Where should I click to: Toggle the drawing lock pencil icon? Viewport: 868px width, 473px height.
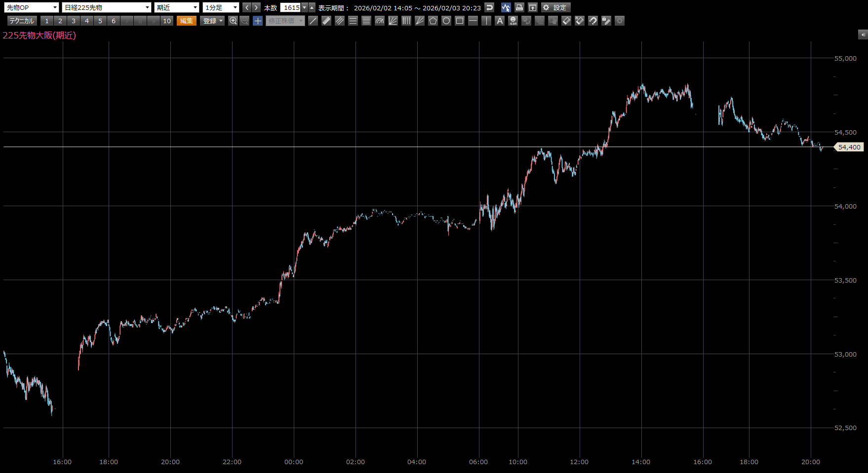click(x=606, y=21)
